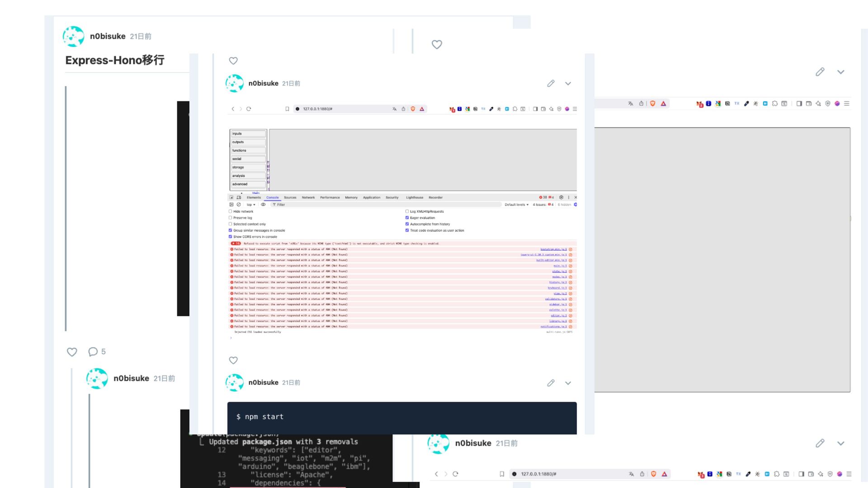This screenshot has height=488, width=868.
Task: Check the Hide network option
Action: (231, 211)
